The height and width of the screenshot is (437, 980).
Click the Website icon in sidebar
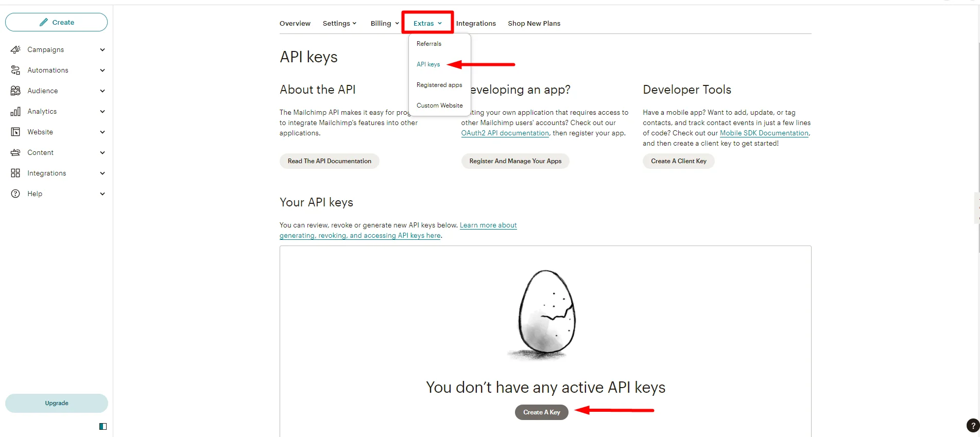pos(15,132)
